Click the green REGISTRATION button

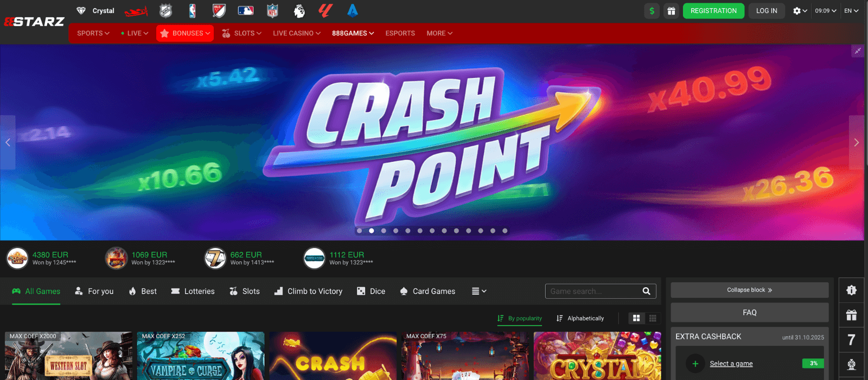pyautogui.click(x=713, y=11)
